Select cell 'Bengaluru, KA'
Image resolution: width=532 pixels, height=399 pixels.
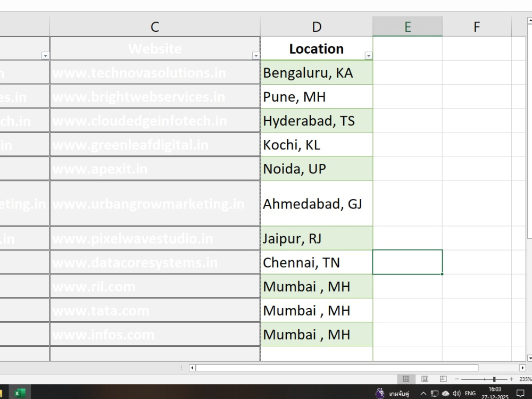point(317,72)
